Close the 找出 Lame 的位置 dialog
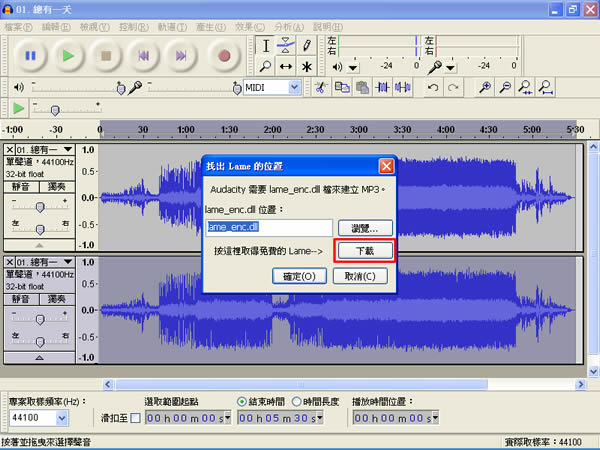Image resolution: width=600 pixels, height=450 pixels. [x=386, y=166]
